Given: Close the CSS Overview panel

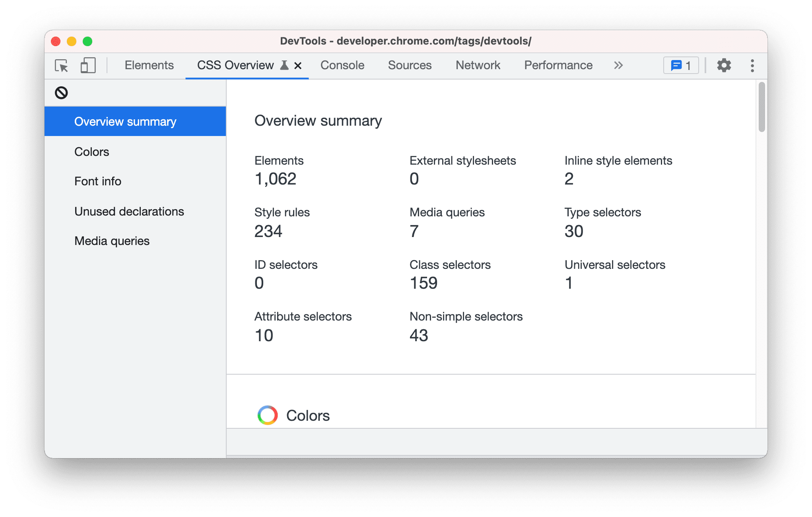Looking at the screenshot, I should click(x=297, y=66).
